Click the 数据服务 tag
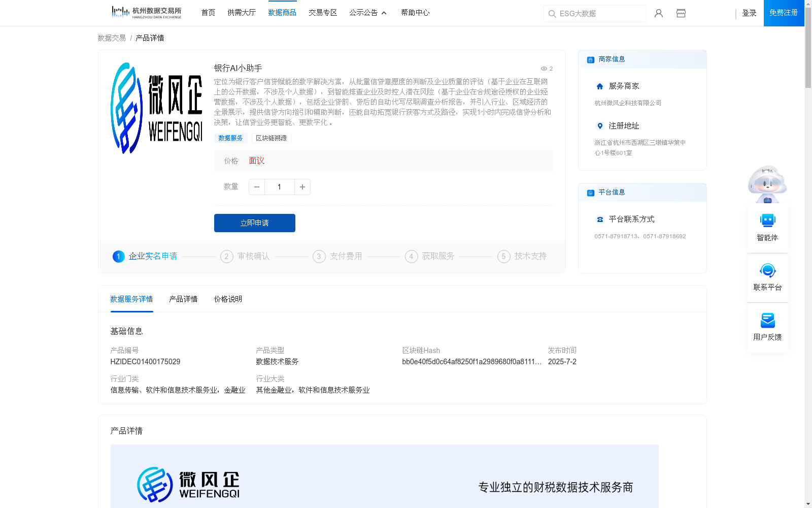This screenshot has height=508, width=812. (x=231, y=138)
